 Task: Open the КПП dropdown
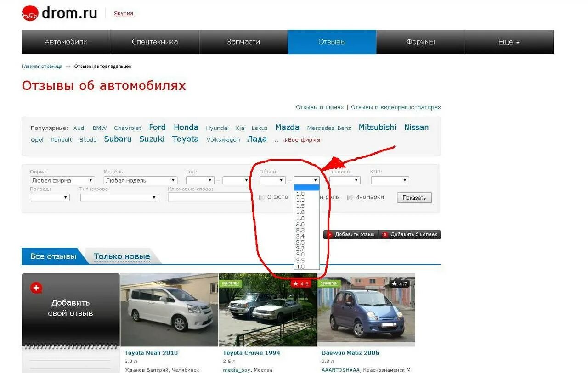[390, 180]
